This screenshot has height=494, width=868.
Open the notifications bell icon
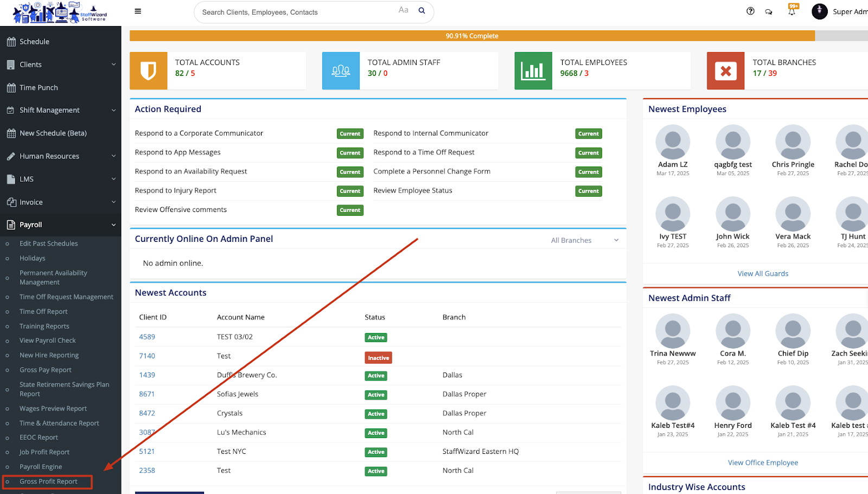792,11
